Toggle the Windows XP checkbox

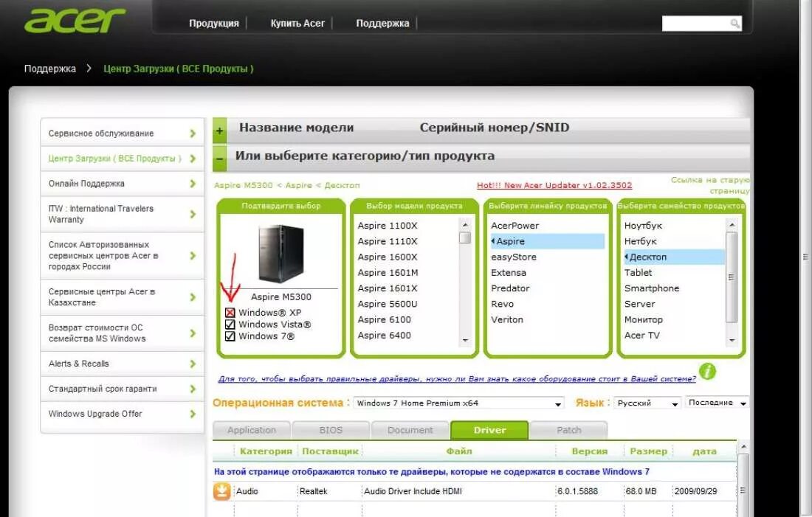(230, 313)
